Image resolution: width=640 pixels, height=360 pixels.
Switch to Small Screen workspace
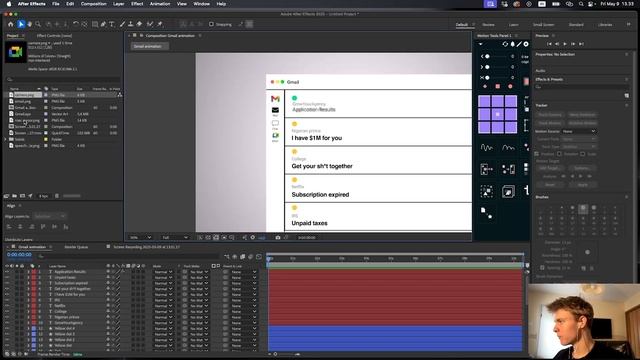(543, 24)
